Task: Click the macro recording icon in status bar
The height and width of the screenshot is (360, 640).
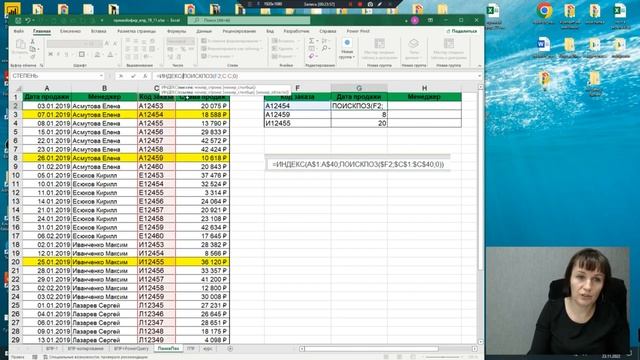Action: pyautogui.click(x=35, y=357)
